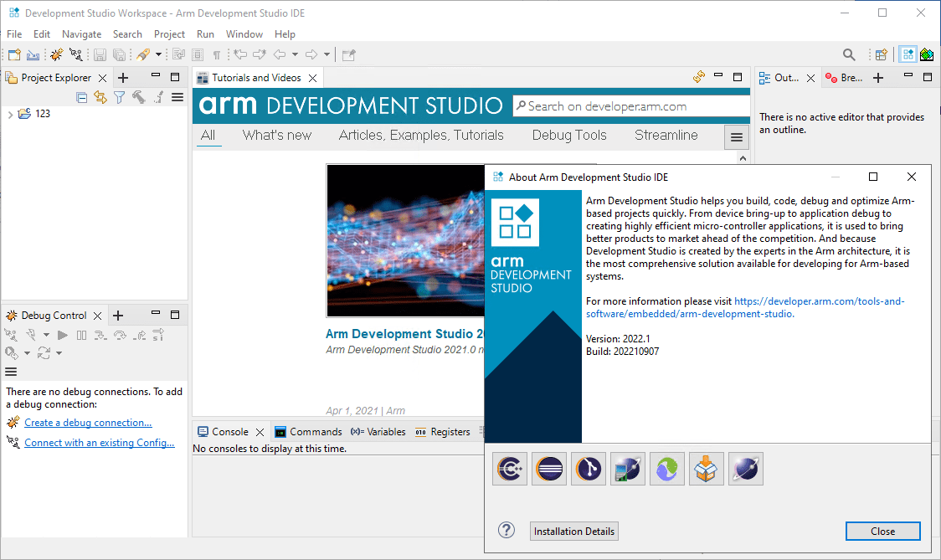Click the New Project toolbar icon

point(13,54)
